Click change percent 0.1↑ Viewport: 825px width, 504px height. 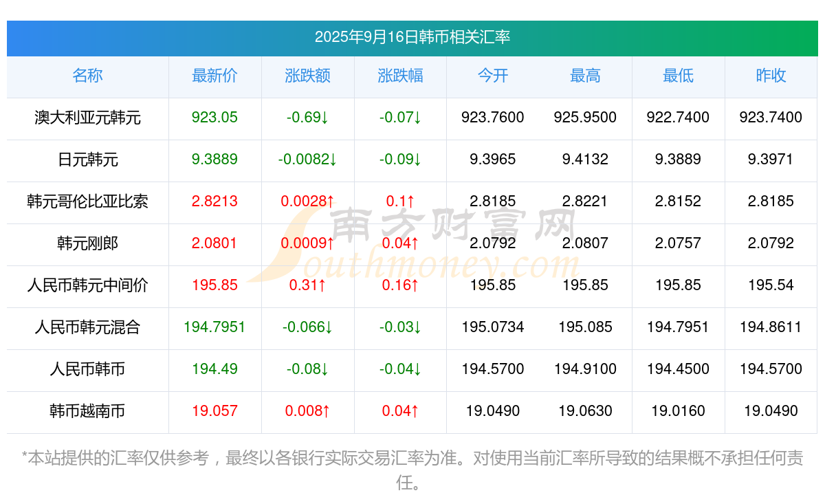400,201
